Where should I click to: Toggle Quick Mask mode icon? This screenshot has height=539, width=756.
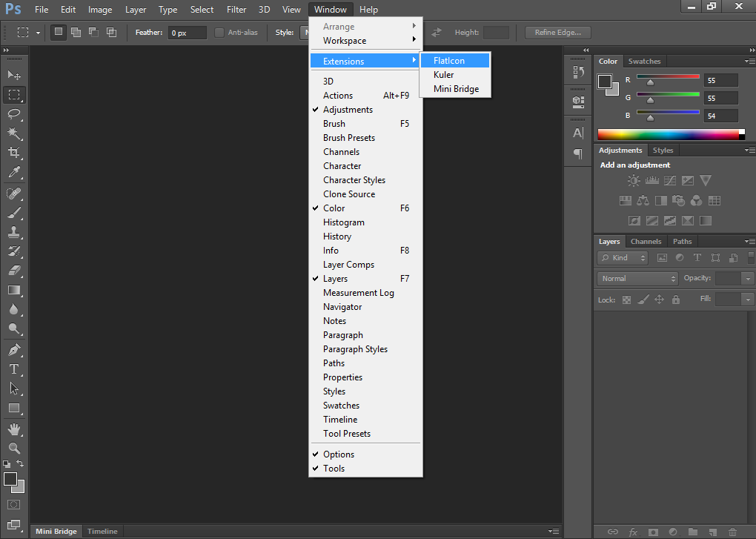14,504
